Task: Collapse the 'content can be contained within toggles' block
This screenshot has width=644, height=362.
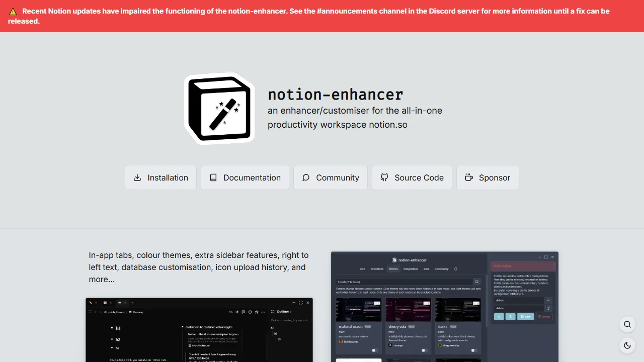Action: [183, 326]
